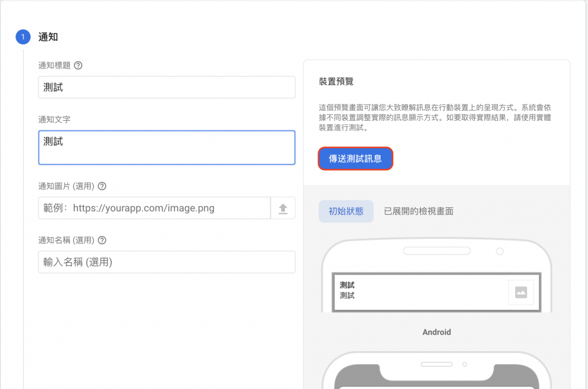Select the 初始狀態 tab
The height and width of the screenshot is (389, 588).
[x=346, y=211]
